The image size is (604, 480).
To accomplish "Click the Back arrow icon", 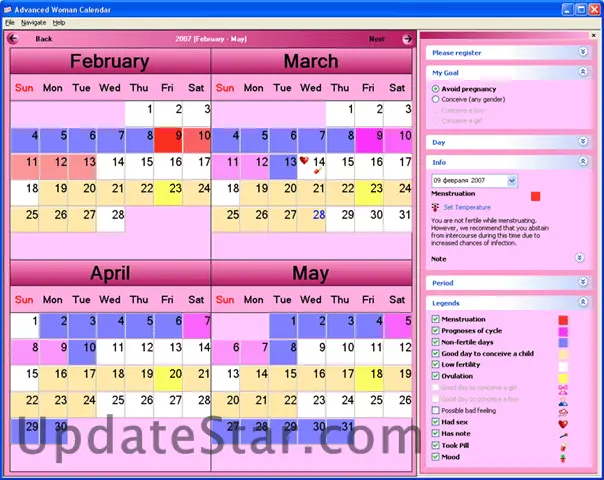I will (x=13, y=39).
